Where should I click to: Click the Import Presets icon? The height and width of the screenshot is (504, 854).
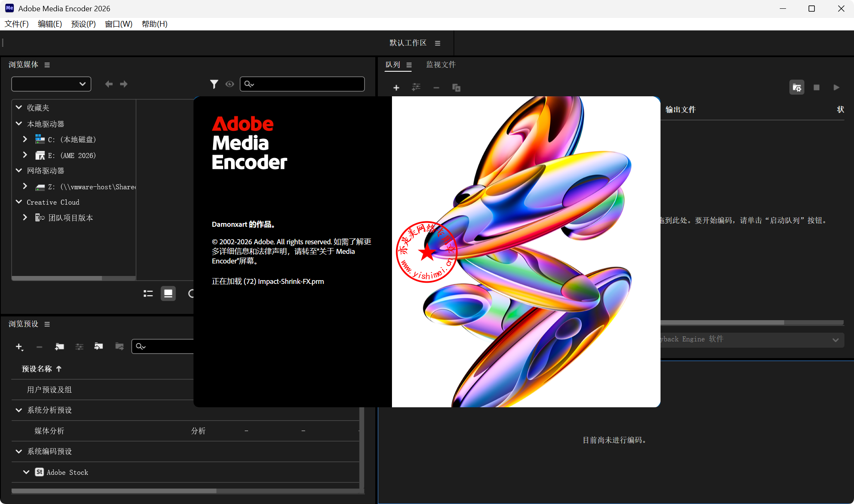(x=98, y=346)
